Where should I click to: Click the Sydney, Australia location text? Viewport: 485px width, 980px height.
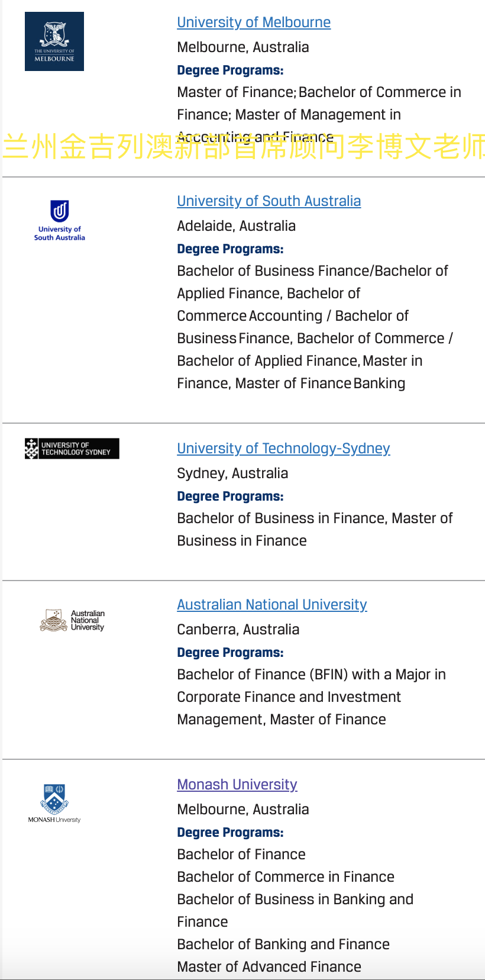(232, 473)
